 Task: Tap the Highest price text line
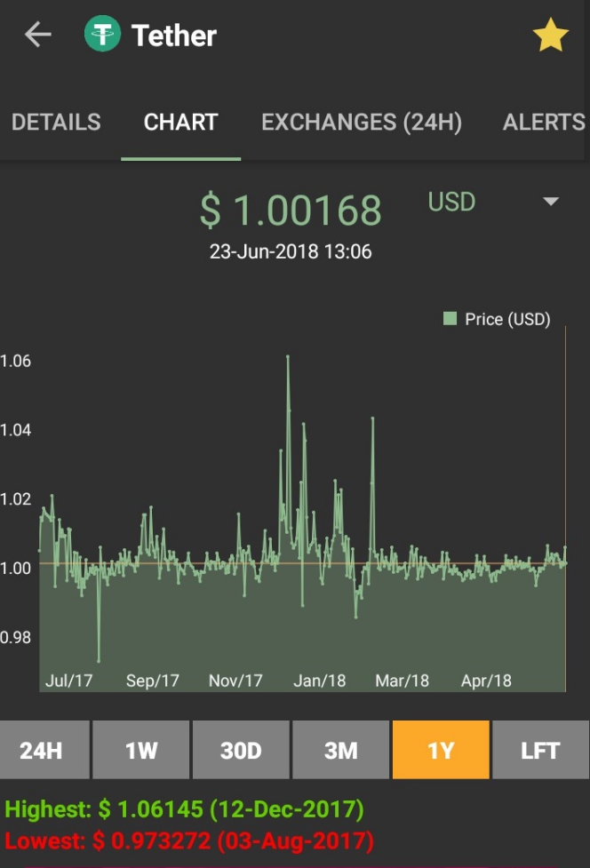tap(185, 810)
